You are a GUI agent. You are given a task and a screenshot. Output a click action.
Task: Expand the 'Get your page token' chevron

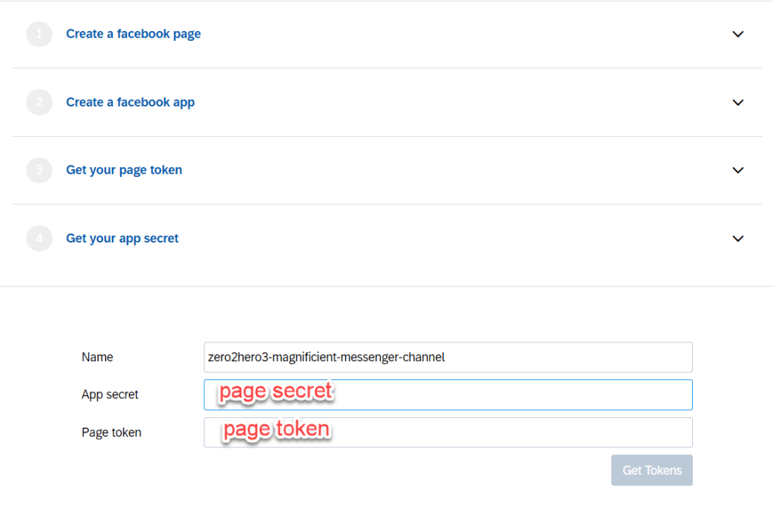pos(738,170)
